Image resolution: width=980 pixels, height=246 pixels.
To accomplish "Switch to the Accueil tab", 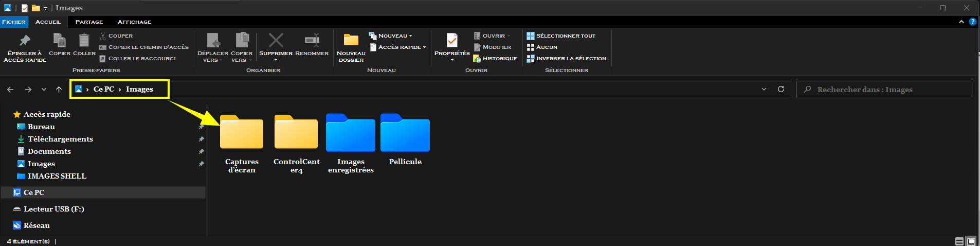I will [48, 22].
